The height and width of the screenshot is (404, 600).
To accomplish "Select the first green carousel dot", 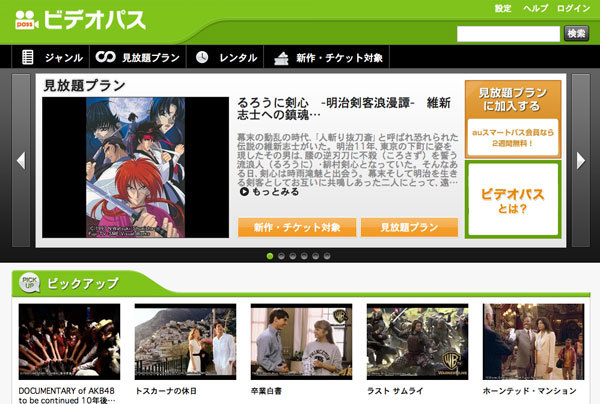I will click(x=270, y=256).
